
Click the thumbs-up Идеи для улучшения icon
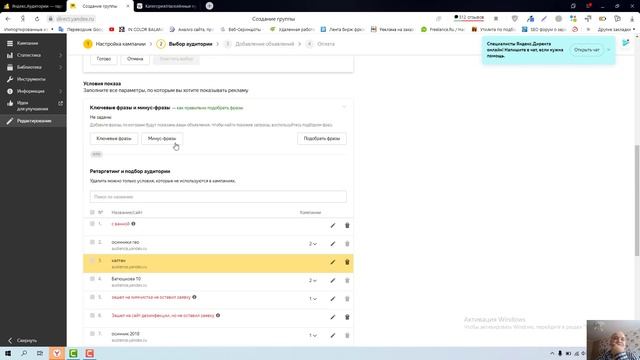coord(10,103)
